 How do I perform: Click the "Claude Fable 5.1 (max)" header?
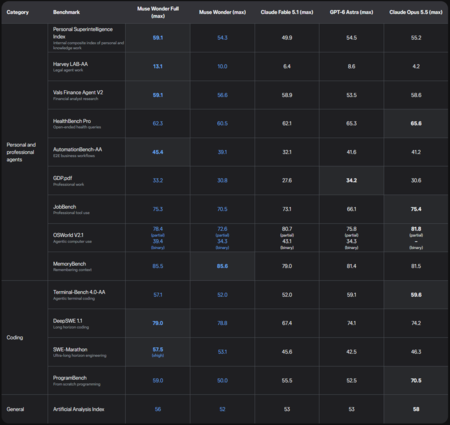[x=287, y=12]
